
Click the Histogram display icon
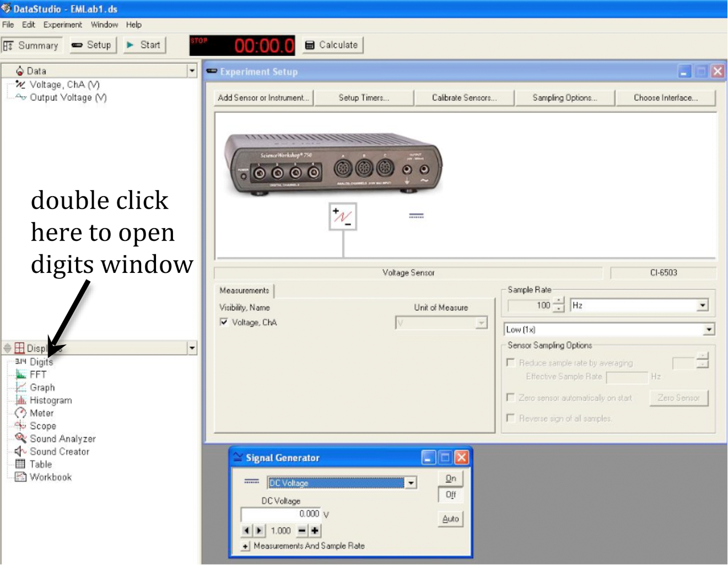pos(21,400)
